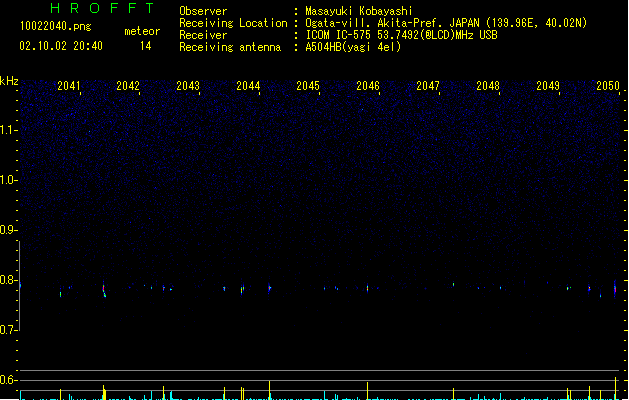Select the filename 10022040.png
The height and width of the screenshot is (400, 629).
56,26
